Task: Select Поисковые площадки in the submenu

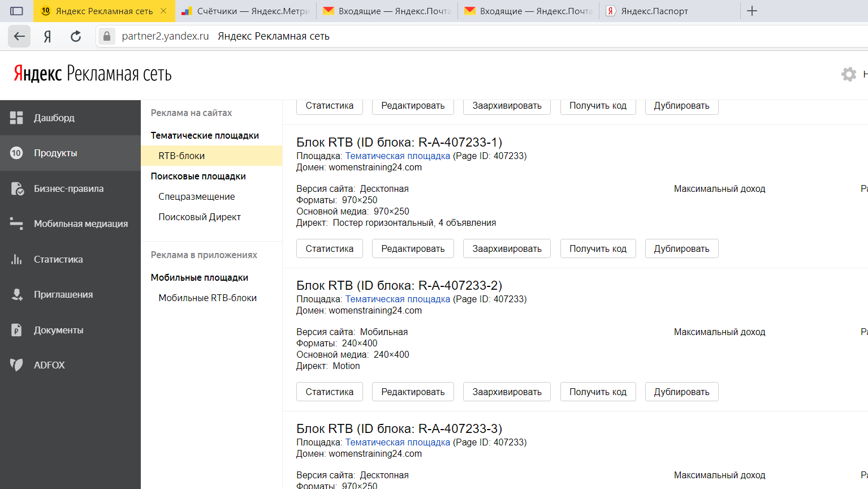Action: (x=198, y=176)
